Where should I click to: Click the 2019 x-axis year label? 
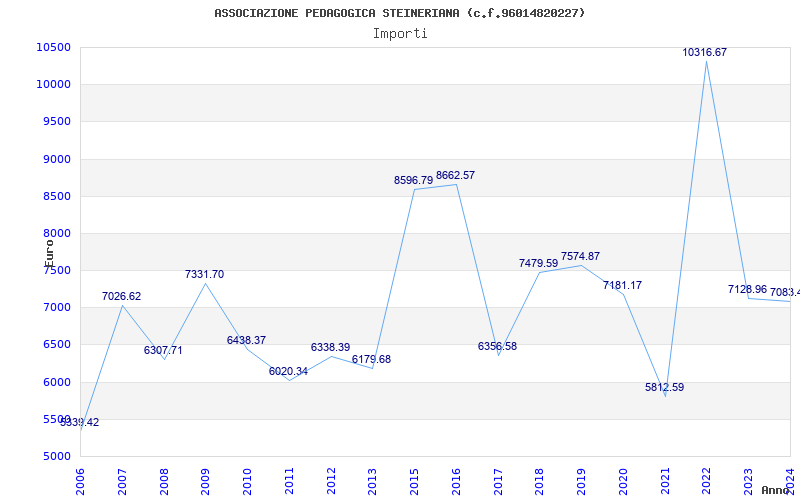click(x=582, y=482)
